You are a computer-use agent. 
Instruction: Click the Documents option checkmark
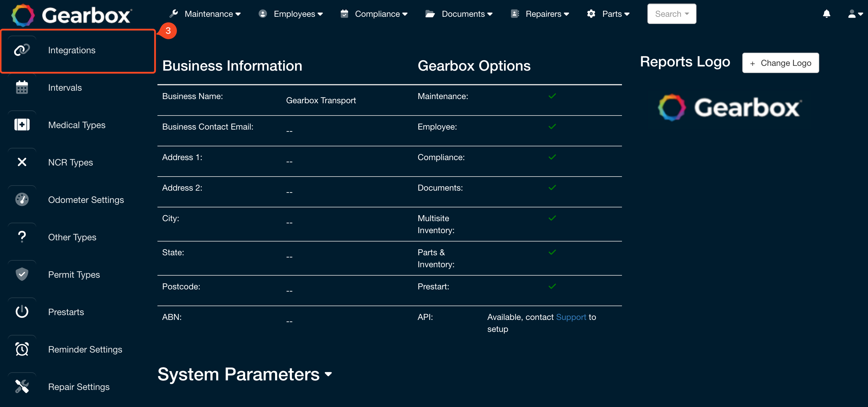[552, 188]
